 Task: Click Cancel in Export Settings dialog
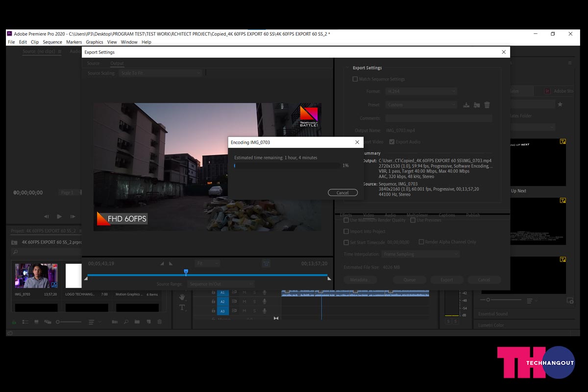pos(484,280)
